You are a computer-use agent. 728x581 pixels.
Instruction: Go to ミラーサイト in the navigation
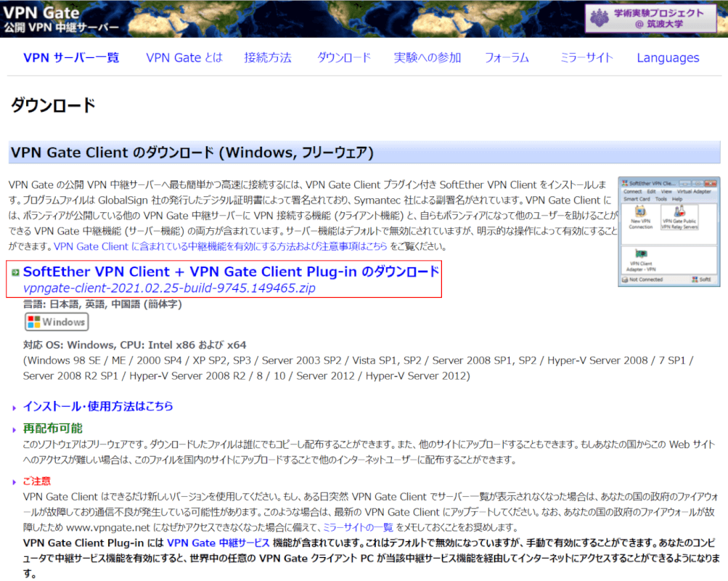click(586, 58)
